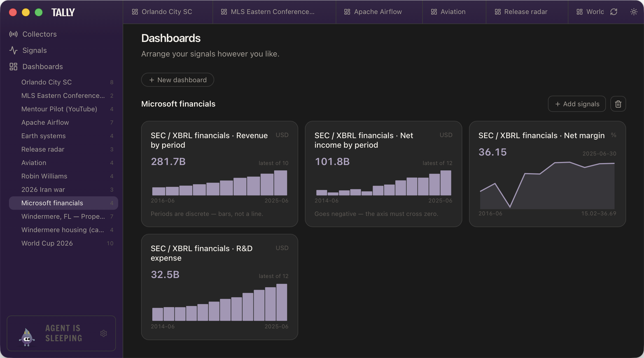Select Orlando City SC dashboard in sidebar
The width and height of the screenshot is (644, 358).
63,82
